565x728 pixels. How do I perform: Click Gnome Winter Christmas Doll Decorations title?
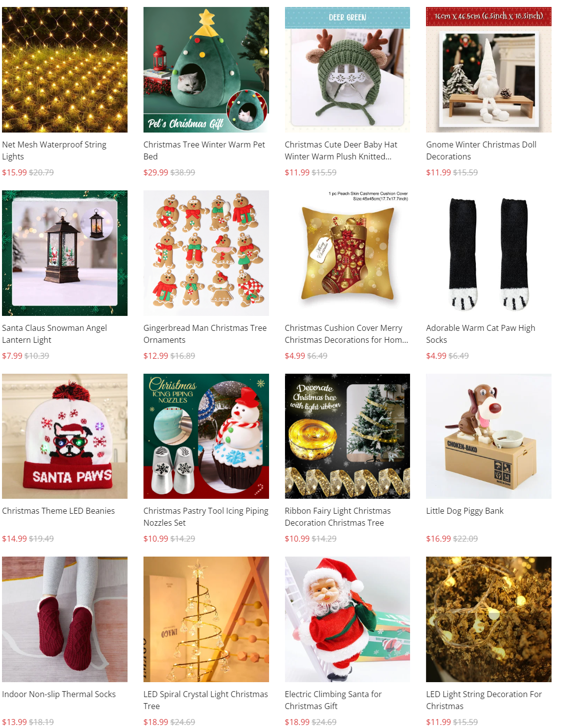(481, 150)
